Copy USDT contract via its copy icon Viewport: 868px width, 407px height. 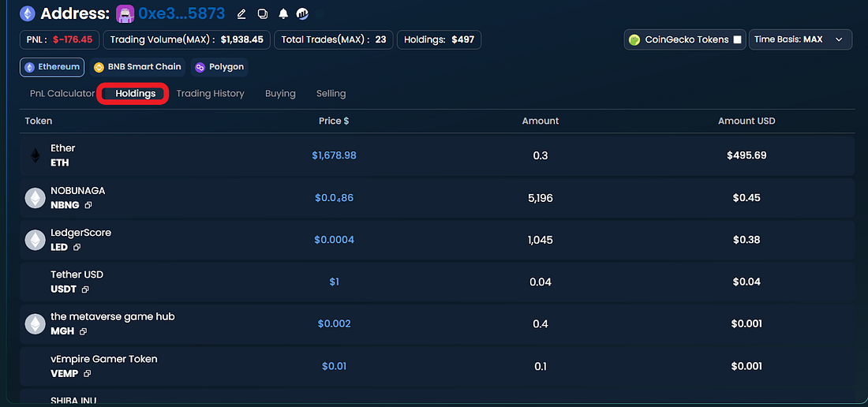85,289
